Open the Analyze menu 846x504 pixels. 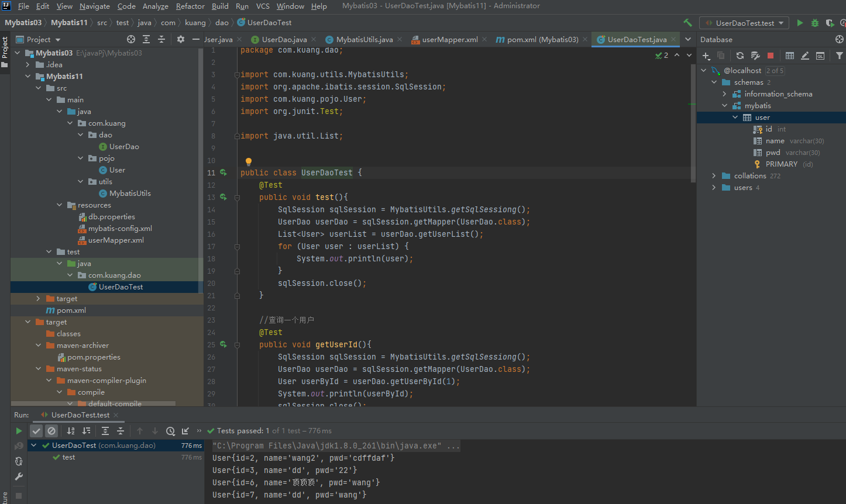(155, 6)
